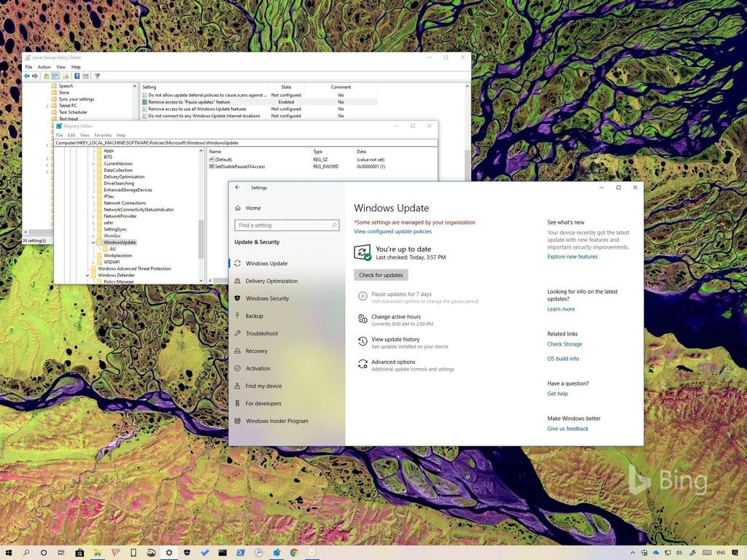Click the back navigation arrow in Group Policy Editor

(x=27, y=76)
